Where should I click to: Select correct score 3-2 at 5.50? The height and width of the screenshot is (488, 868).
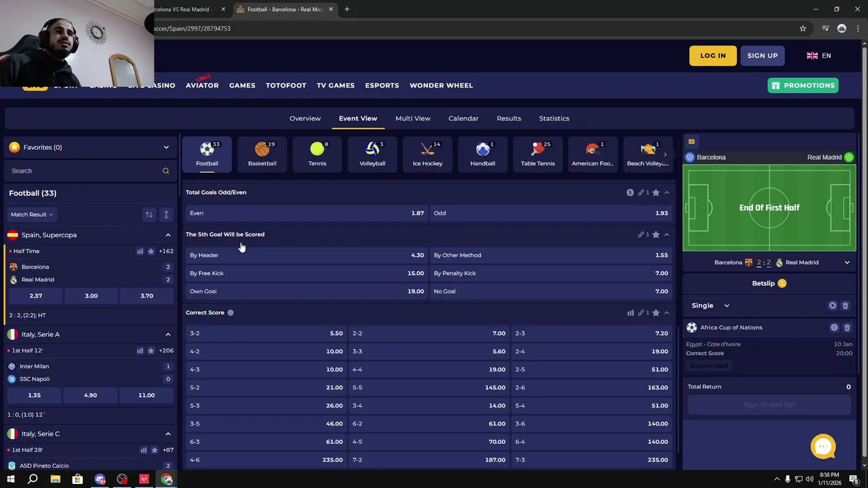(x=266, y=333)
